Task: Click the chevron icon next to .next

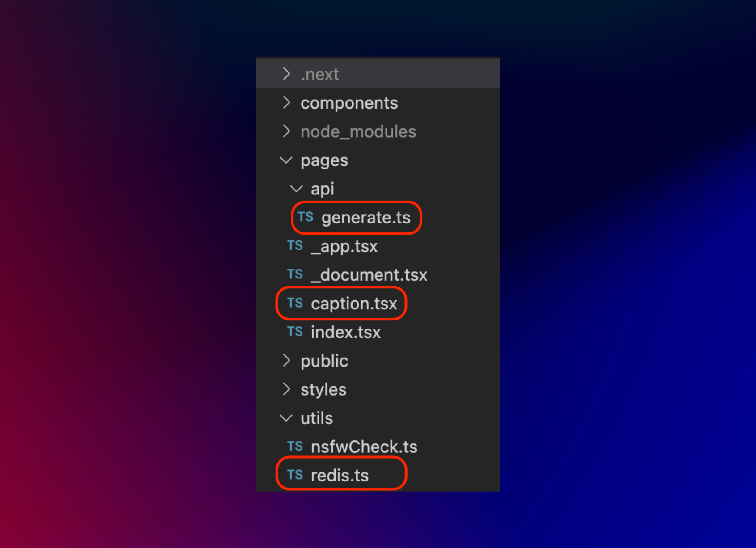Action: 286,74
